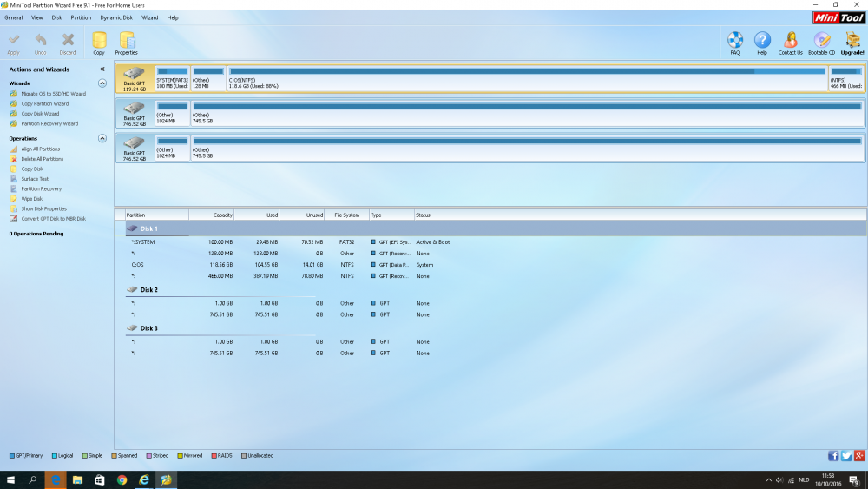The width and height of the screenshot is (868, 489).
Task: Open the Windows Start button
Action: point(10,479)
